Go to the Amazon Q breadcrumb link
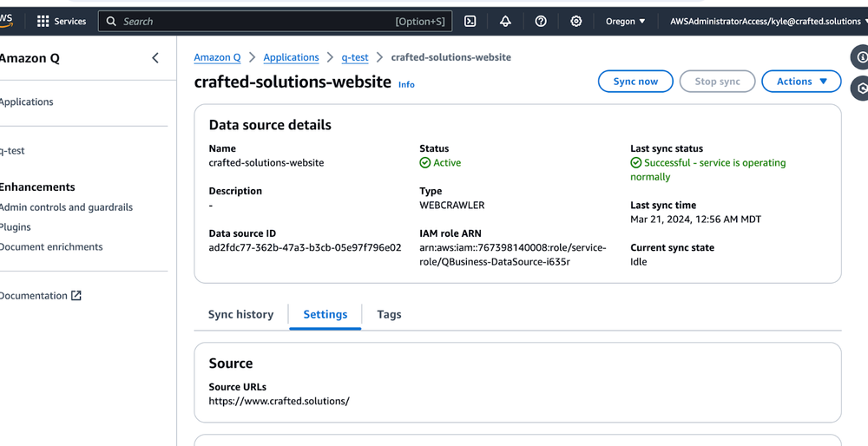This screenshot has width=868, height=446. (x=217, y=57)
